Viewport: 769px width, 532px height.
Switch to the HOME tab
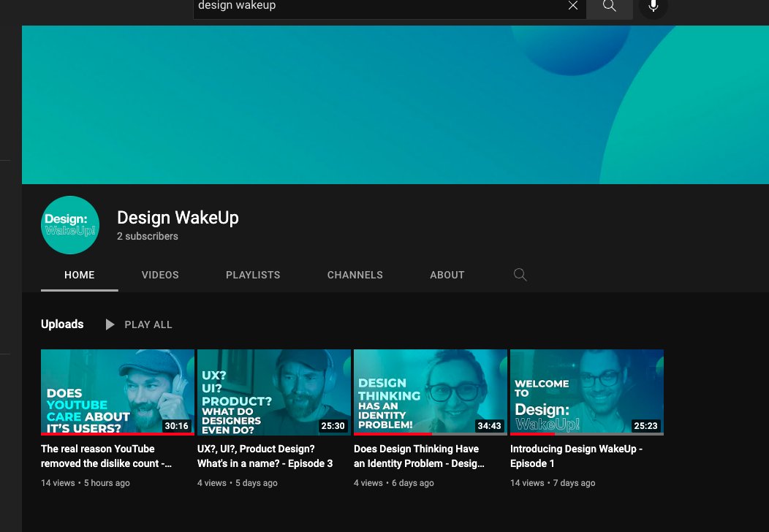tap(80, 275)
